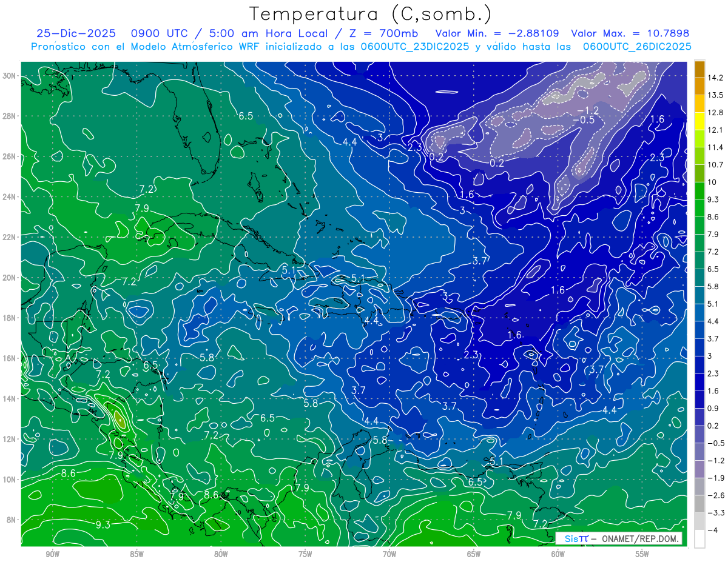Image resolution: width=728 pixels, height=562 pixels.
Task: Click latitude axis label "18N"
Action: point(9,318)
